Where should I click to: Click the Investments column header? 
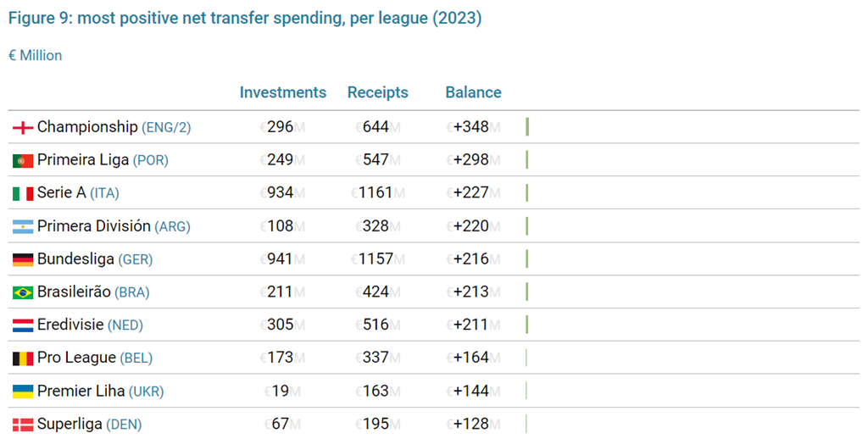point(282,93)
